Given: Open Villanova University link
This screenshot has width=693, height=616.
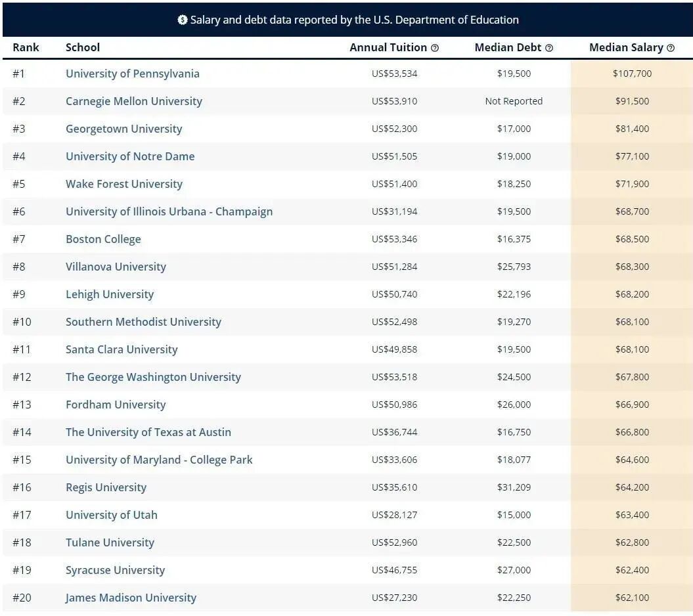Looking at the screenshot, I should (x=116, y=267).
